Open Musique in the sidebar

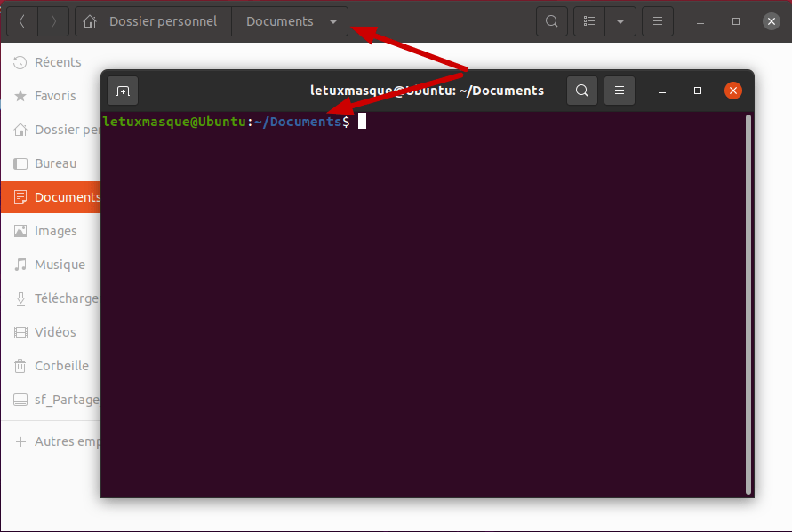[x=51, y=265]
